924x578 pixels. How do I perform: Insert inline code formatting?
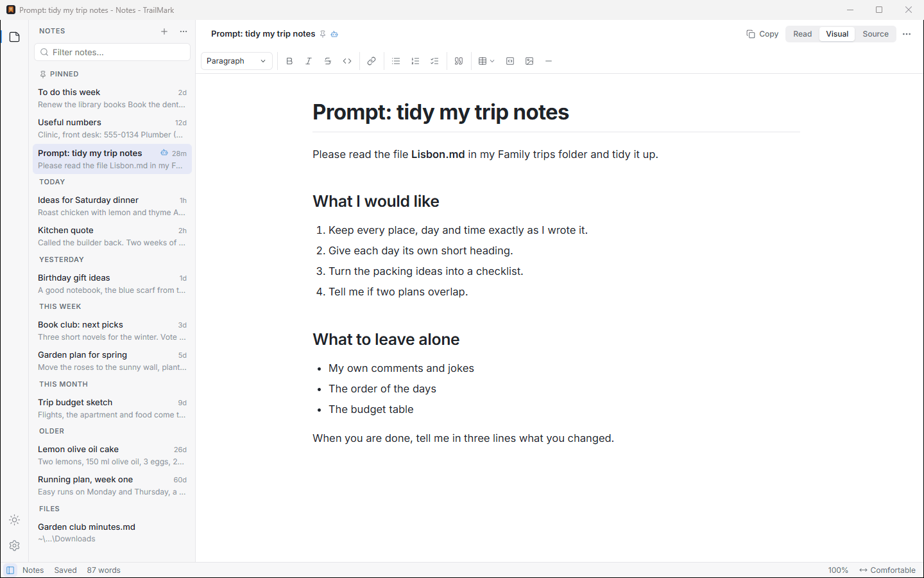click(347, 61)
